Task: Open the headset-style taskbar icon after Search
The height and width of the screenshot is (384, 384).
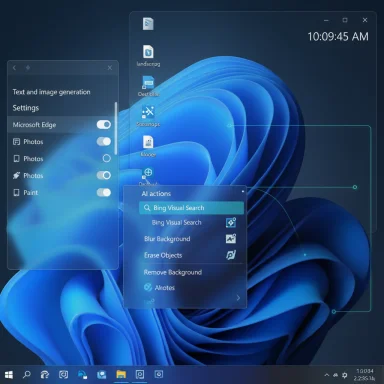Action: pyautogui.click(x=45, y=375)
